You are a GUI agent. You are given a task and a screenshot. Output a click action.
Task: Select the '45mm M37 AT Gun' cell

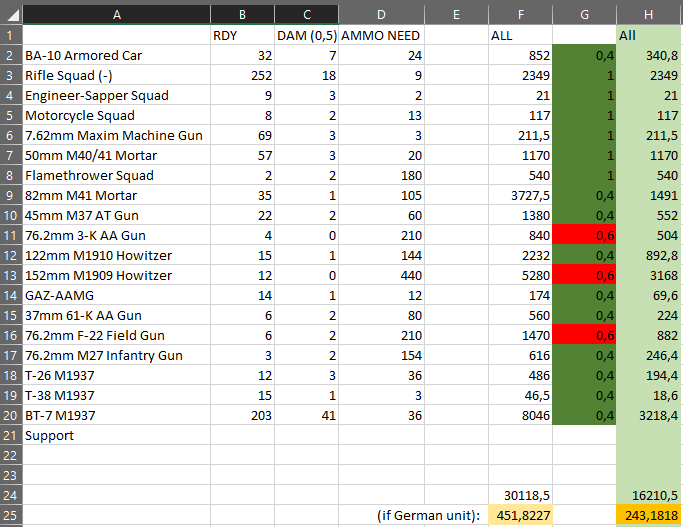[x=116, y=216]
